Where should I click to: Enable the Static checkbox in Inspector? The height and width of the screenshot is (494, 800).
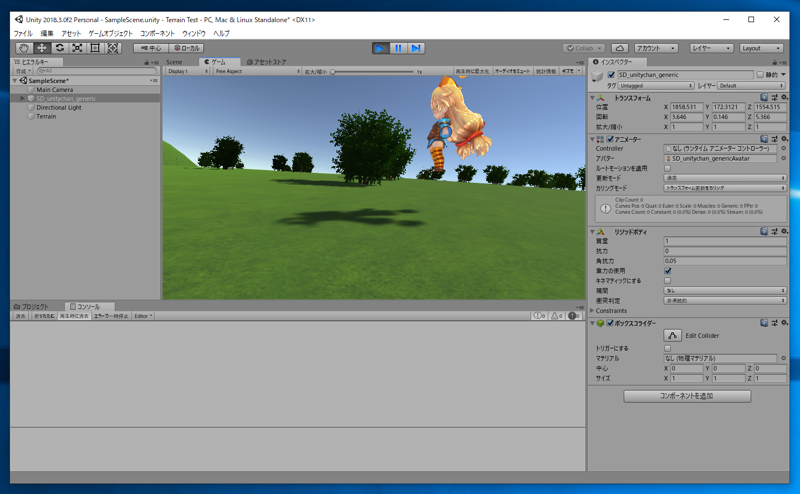click(760, 75)
